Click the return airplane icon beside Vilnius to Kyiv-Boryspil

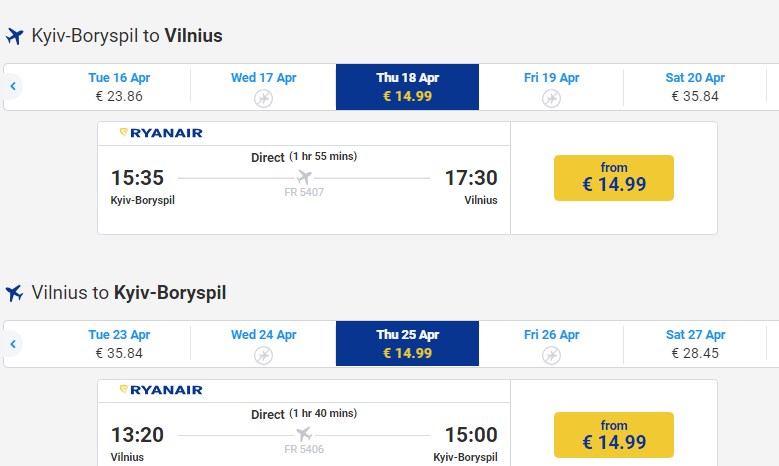pos(14,293)
